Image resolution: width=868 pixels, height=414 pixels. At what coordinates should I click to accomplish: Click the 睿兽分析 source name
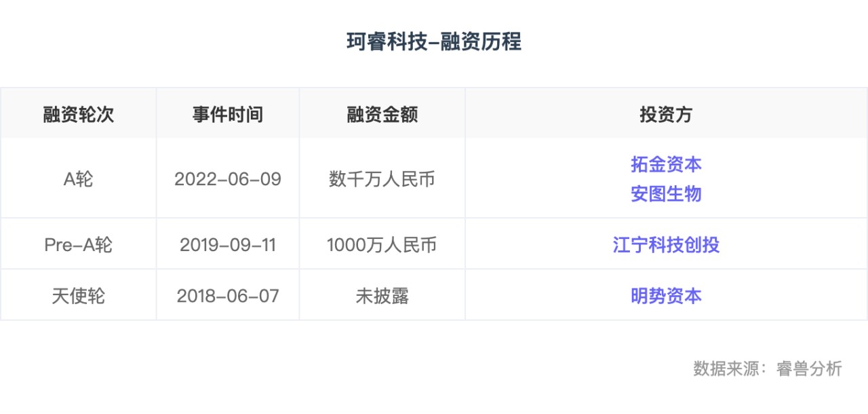tap(810, 369)
